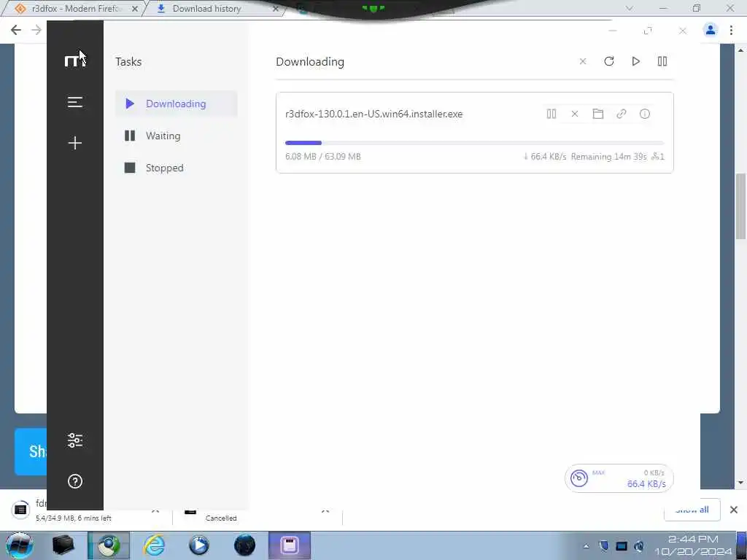Copy the r3dfox installer download link
Screen dimensions: 747x560
click(622, 114)
